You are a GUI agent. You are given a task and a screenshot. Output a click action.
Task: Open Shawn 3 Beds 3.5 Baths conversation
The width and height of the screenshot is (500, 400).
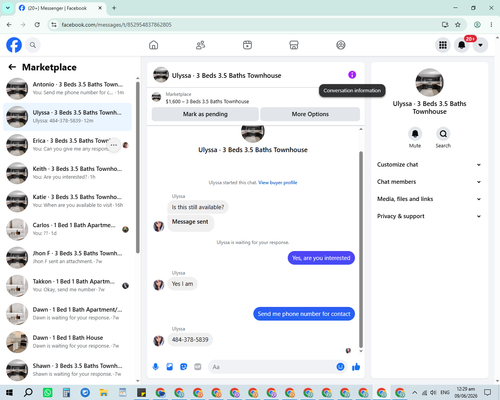pyautogui.click(x=67, y=370)
